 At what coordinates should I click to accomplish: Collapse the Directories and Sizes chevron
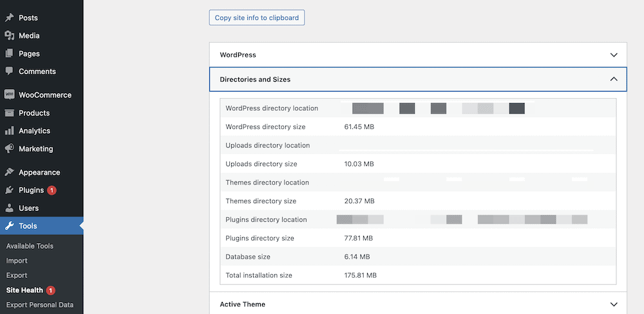pyautogui.click(x=614, y=79)
